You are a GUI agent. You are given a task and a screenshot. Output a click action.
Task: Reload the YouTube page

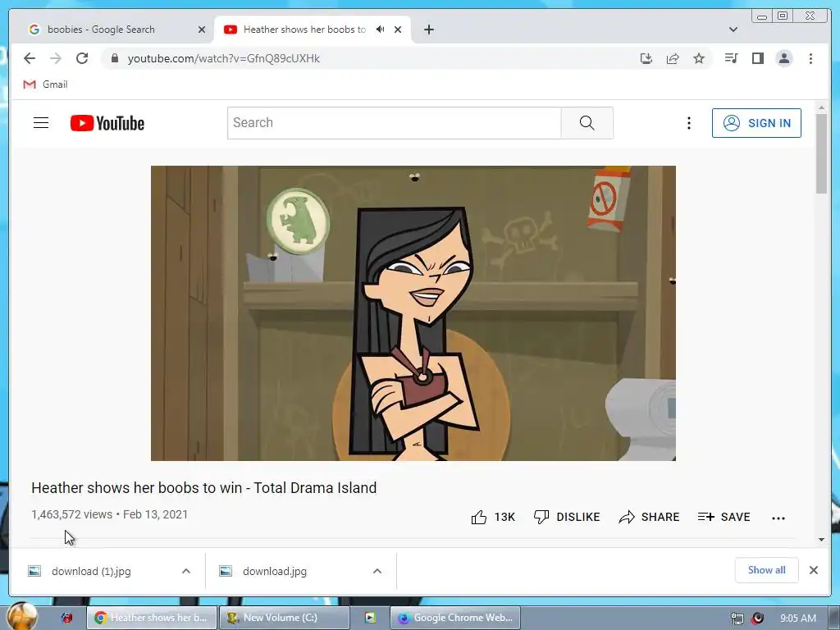(x=82, y=58)
